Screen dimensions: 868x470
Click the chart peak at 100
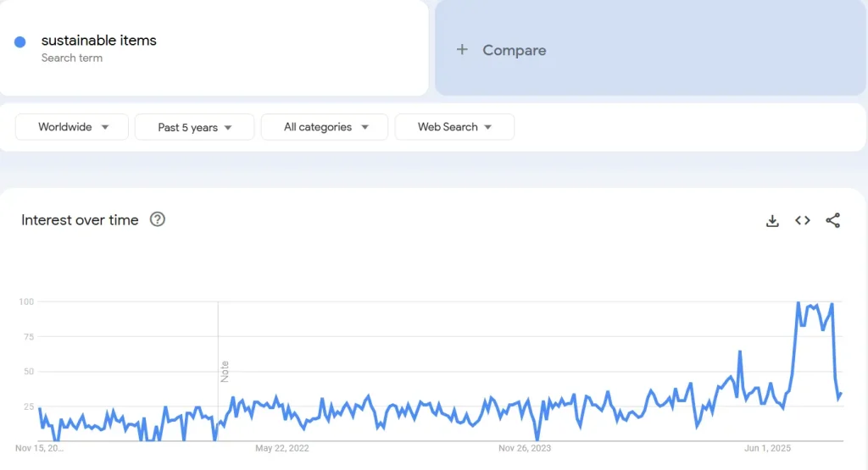[798, 302]
